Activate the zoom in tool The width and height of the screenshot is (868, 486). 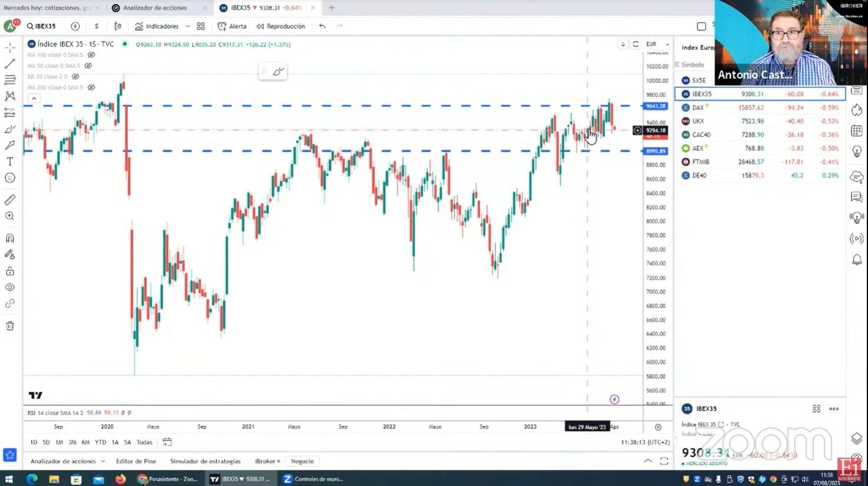(10, 216)
